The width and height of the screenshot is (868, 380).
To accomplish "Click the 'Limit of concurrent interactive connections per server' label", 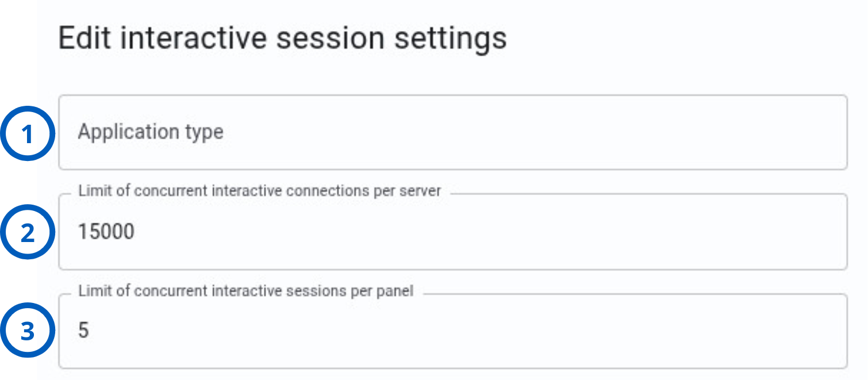I will click(x=260, y=191).
